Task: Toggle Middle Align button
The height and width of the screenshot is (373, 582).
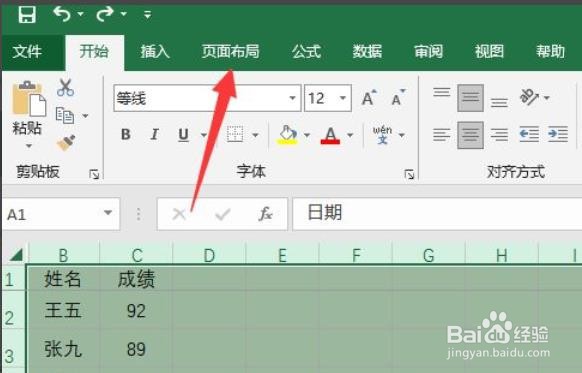Action: (x=470, y=98)
